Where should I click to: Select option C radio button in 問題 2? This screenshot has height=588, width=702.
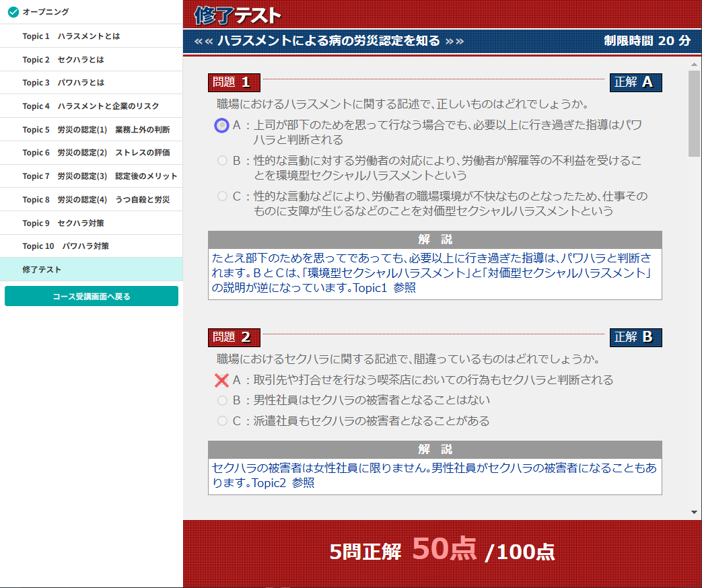coord(222,420)
